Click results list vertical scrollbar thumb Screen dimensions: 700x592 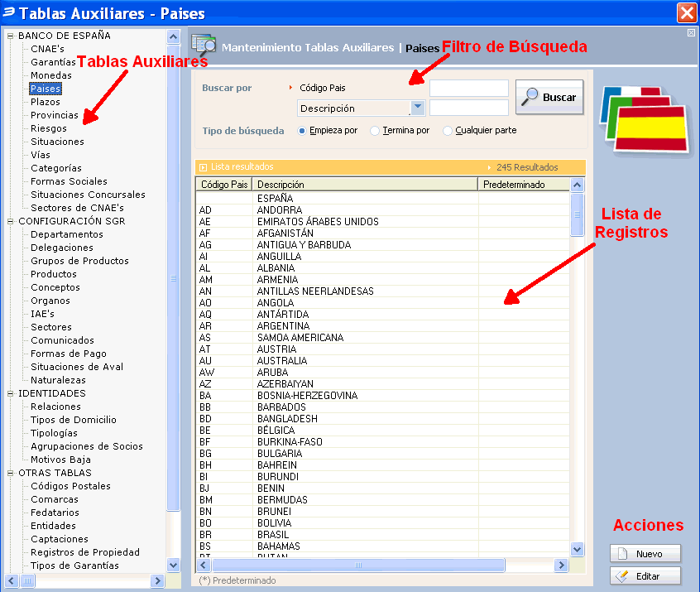578,214
